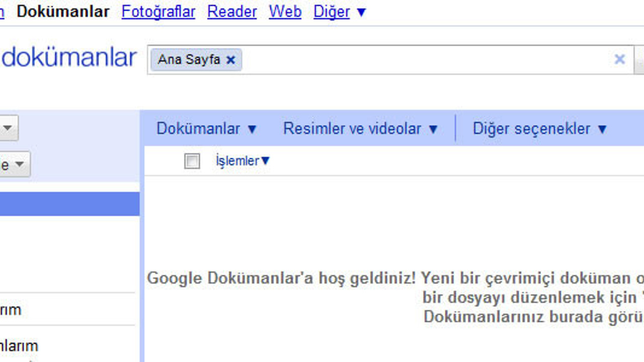Remove the Ana Sayfa search filter chip

[x=230, y=60]
